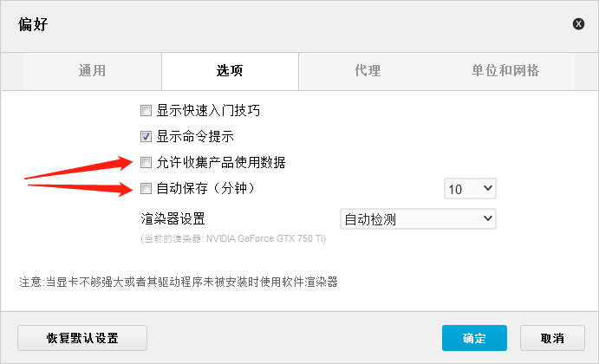
Task: Close the 偏好 dialog with the X icon
Action: pyautogui.click(x=578, y=24)
